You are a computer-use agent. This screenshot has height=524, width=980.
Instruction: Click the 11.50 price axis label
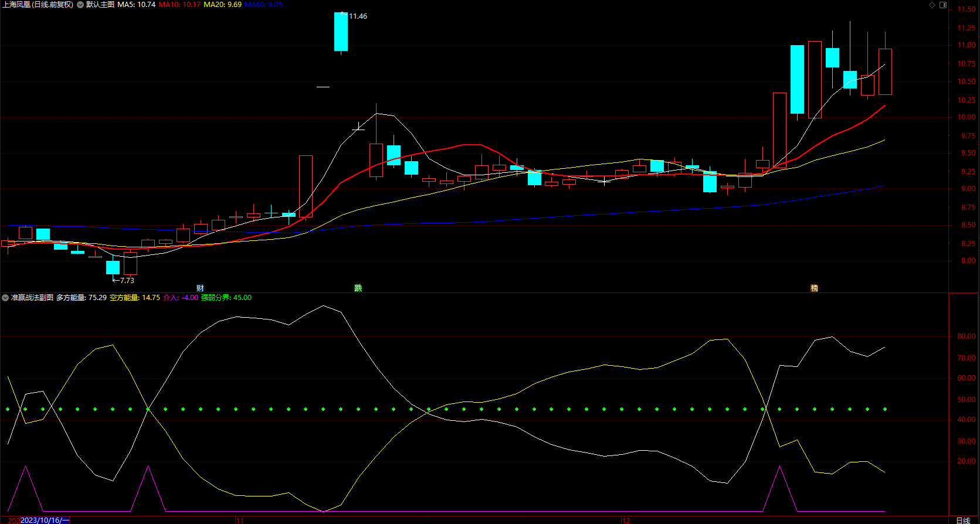pyautogui.click(x=967, y=9)
